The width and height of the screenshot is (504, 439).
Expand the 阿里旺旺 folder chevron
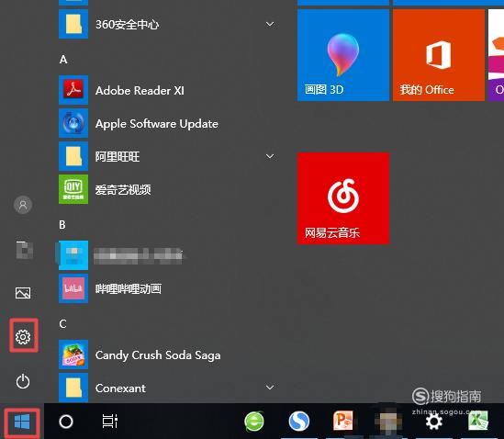270,156
